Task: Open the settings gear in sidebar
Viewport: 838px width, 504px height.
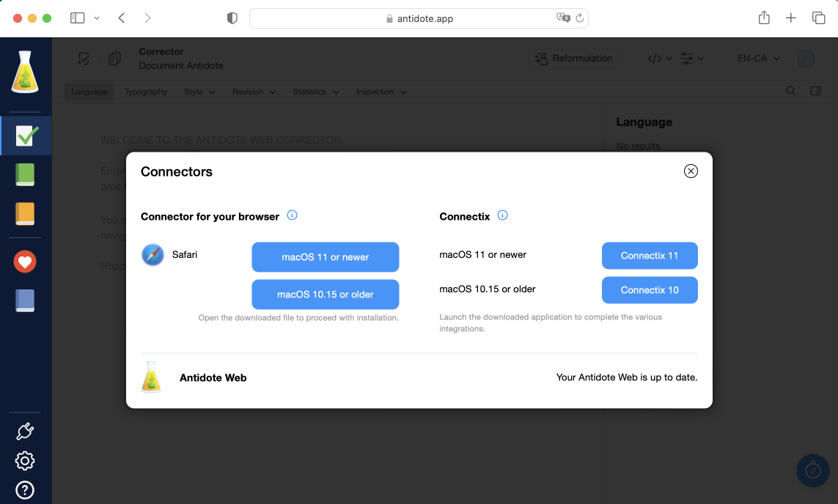Action: tap(25, 461)
